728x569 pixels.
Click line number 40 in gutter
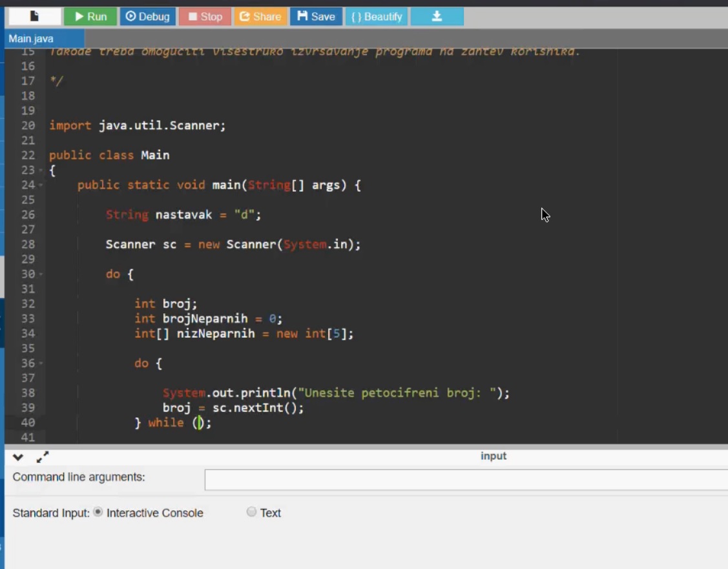(28, 423)
